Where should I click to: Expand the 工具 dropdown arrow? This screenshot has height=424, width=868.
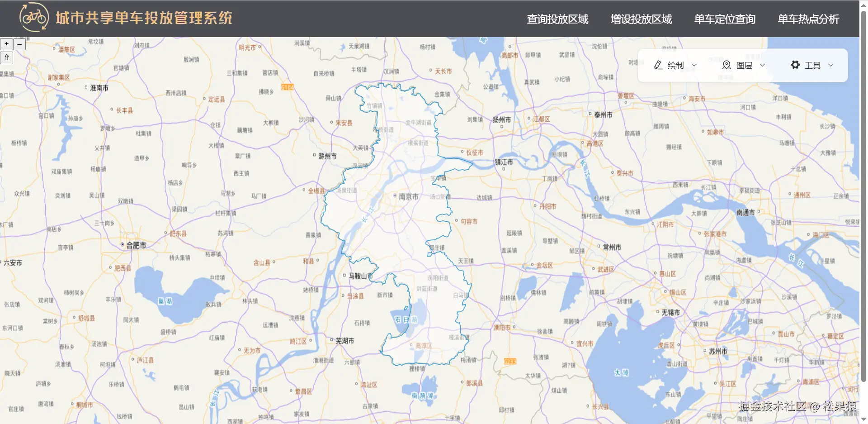(830, 65)
